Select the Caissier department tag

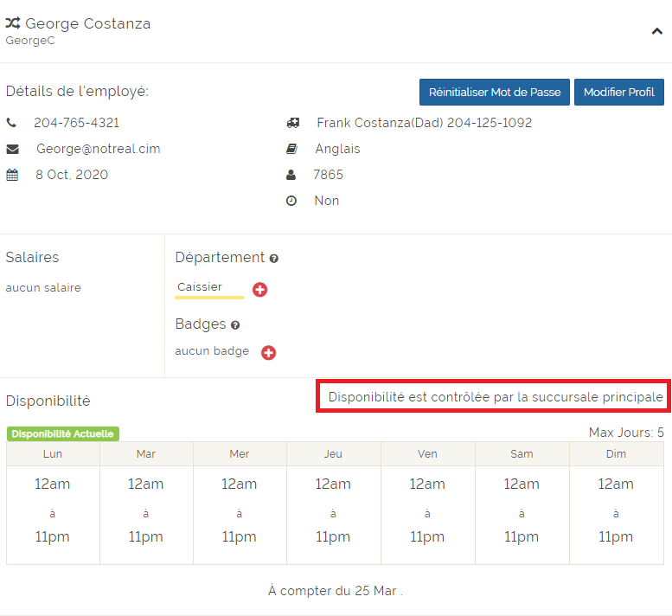pos(200,287)
